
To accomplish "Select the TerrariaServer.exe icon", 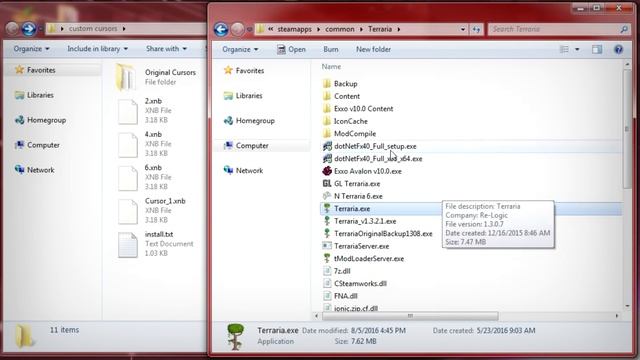I will point(327,246).
